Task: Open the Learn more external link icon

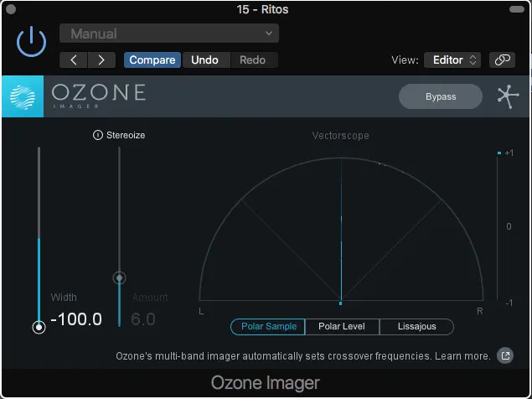Action: tap(505, 356)
